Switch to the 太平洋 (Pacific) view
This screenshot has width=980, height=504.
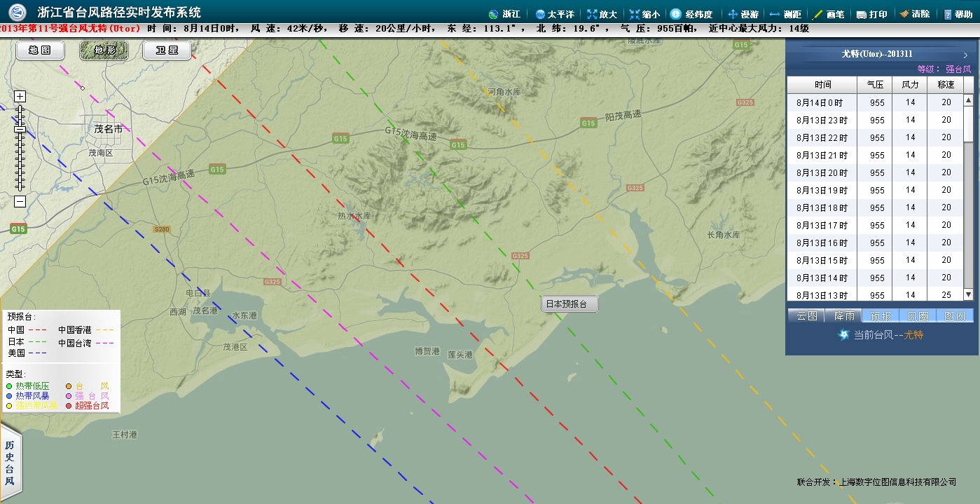(540, 14)
